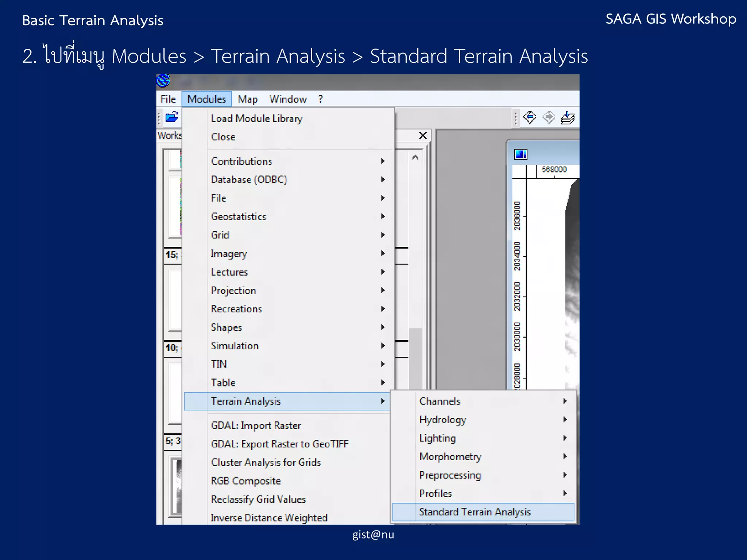Expand the Simulation submenu
Screen dimensions: 747x560
tap(288, 346)
